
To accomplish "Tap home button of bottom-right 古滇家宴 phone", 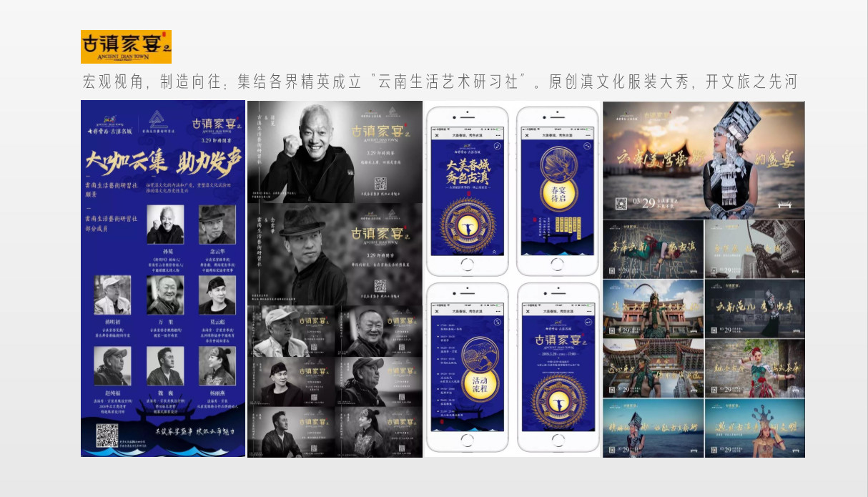I will [x=558, y=442].
